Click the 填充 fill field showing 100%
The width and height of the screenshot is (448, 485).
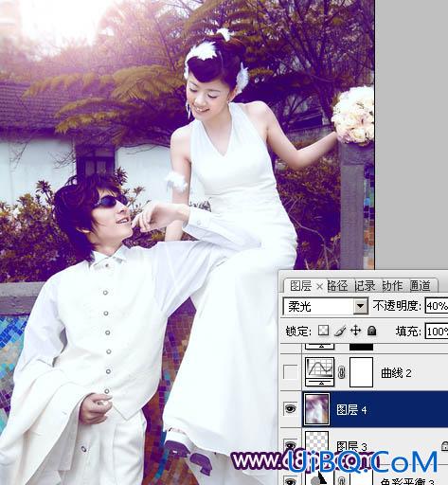tap(437, 332)
